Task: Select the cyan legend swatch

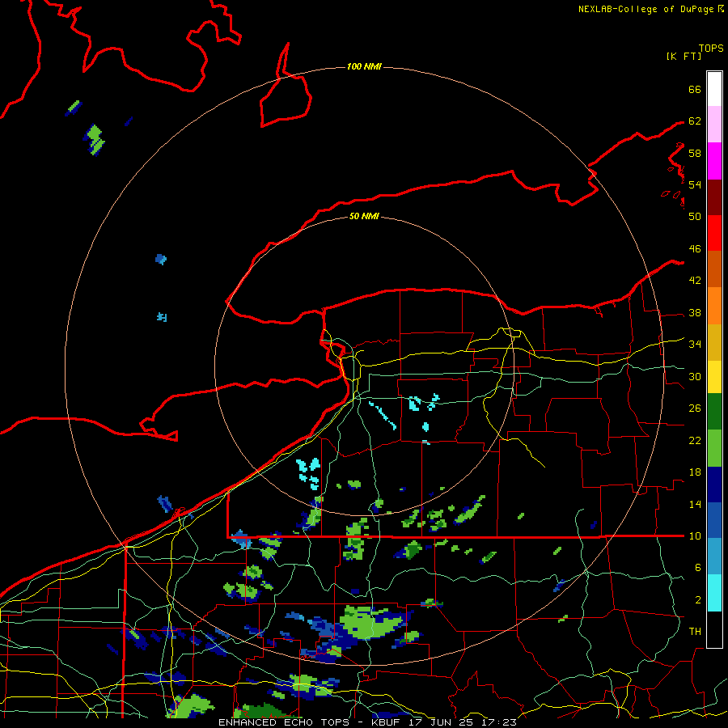Action: tap(714, 593)
